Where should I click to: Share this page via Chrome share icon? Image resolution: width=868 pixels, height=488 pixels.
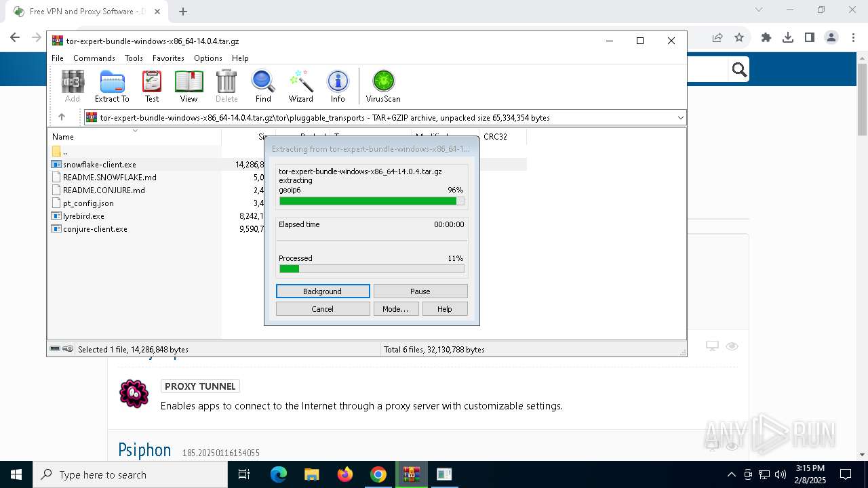tap(717, 37)
